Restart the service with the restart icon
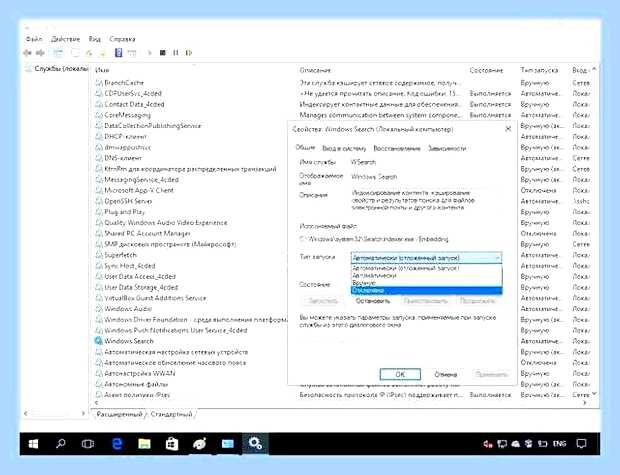620x475 pixels. click(189, 53)
